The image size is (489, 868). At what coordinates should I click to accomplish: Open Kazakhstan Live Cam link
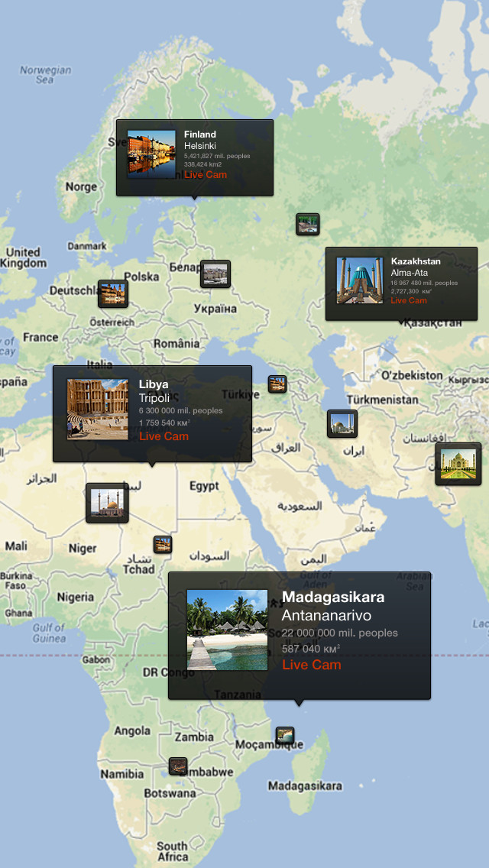[x=409, y=300]
